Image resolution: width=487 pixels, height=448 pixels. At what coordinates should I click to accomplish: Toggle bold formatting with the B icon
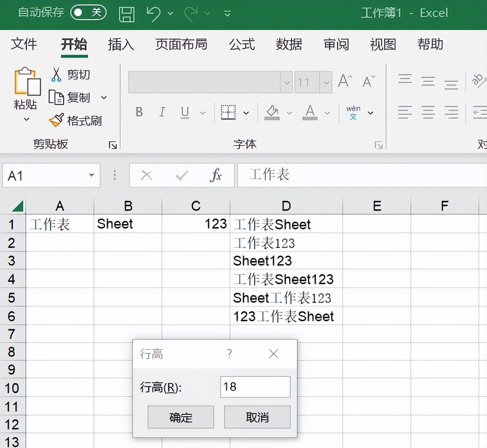[139, 112]
